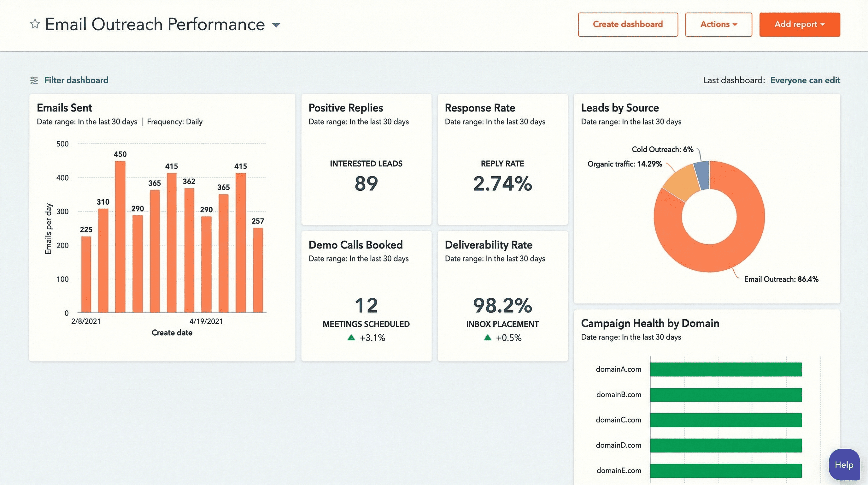Click the 257 emails bar

258,270
